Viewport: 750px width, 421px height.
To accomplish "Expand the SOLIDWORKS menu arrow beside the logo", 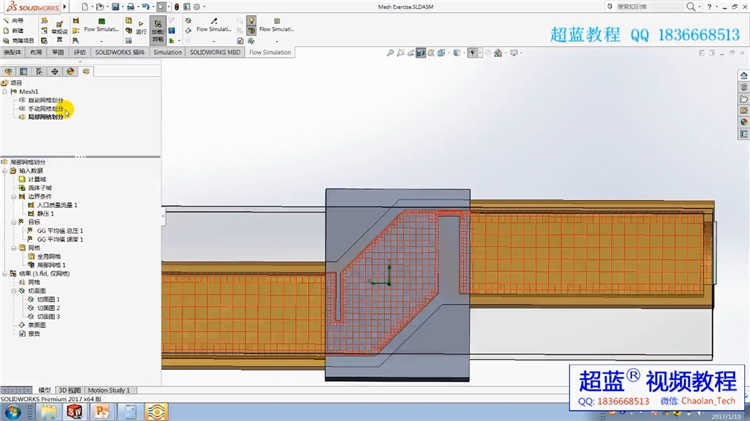I will (x=65, y=7).
